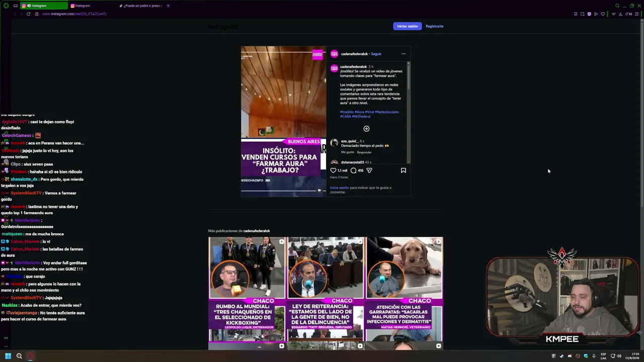Open the 'Ley de Reiterancia' post thumbnail

pos(326,289)
